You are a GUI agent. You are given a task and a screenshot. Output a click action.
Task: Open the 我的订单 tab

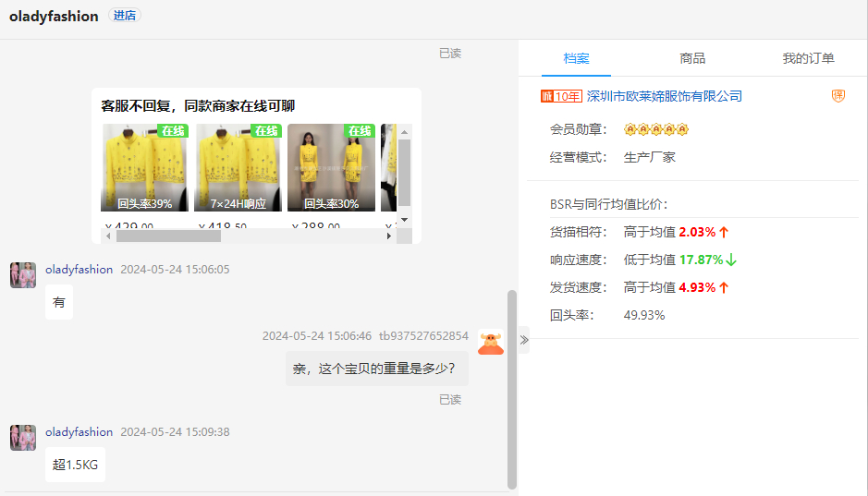click(x=808, y=58)
